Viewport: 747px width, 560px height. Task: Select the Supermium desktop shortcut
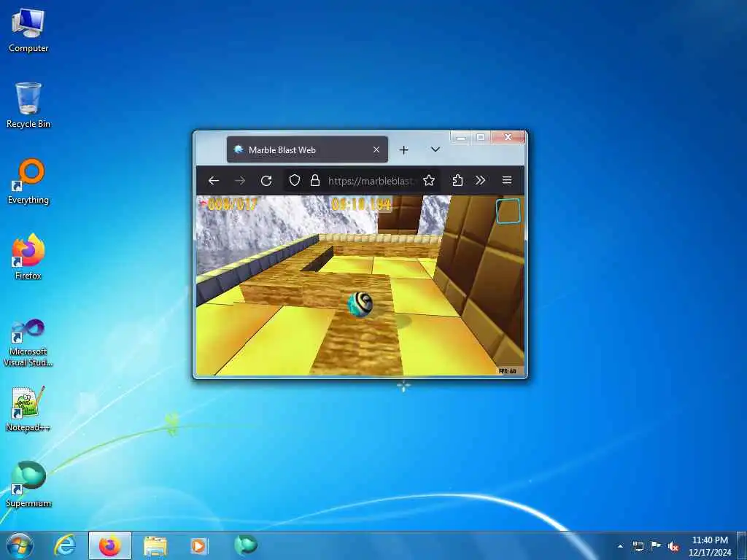tap(28, 484)
